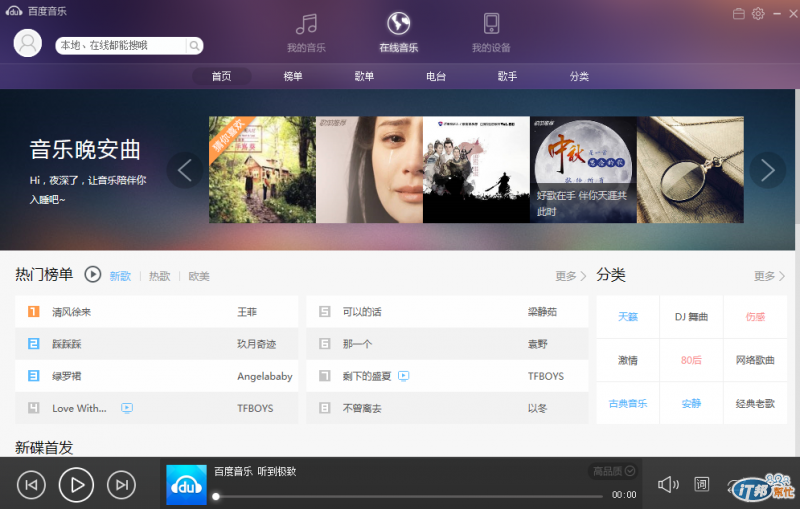Switch to 歌手 tab
This screenshot has width=800, height=509.
pos(507,77)
